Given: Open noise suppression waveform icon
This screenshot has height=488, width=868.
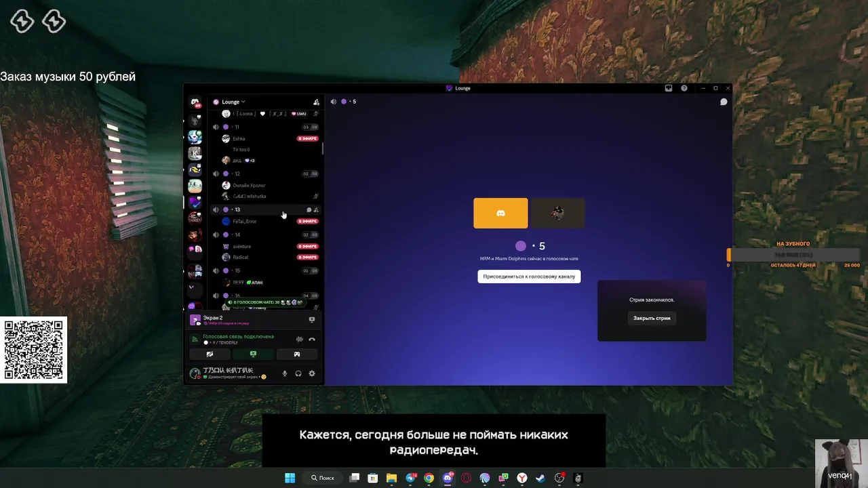Looking at the screenshot, I should coord(299,339).
